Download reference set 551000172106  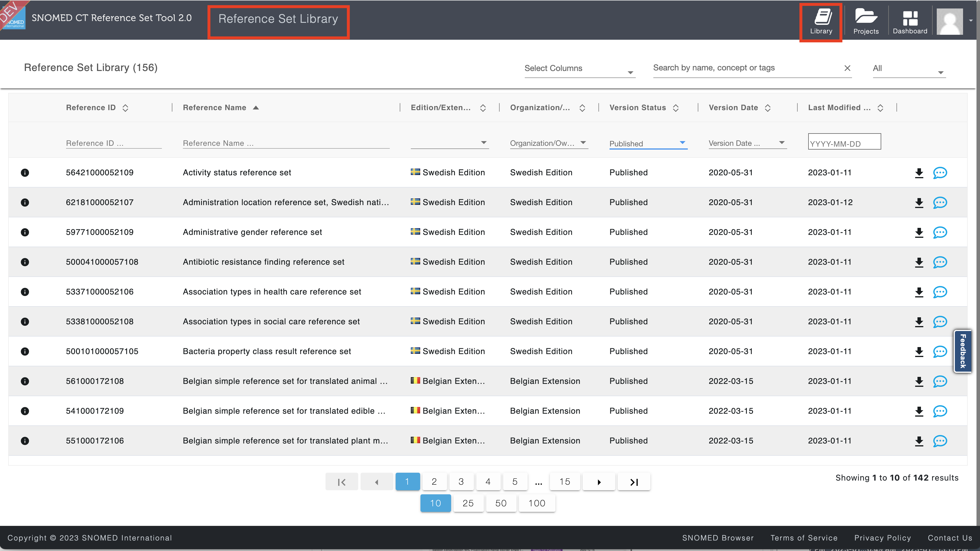[x=919, y=441]
